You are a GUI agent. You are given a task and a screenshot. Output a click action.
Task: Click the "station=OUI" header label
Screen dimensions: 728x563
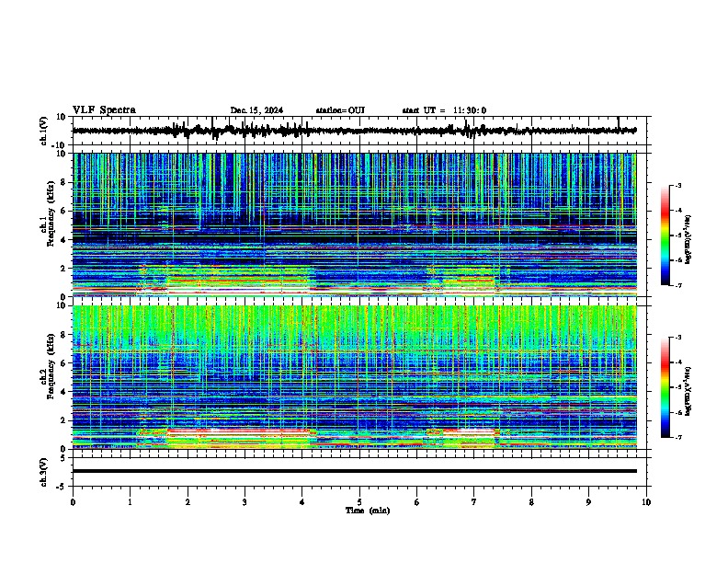click(x=340, y=110)
